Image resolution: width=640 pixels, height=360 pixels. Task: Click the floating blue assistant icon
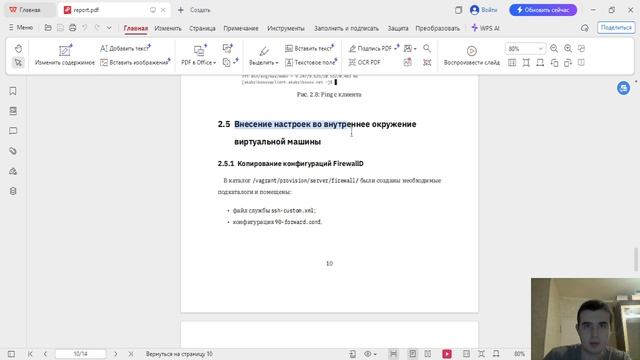coord(623,88)
